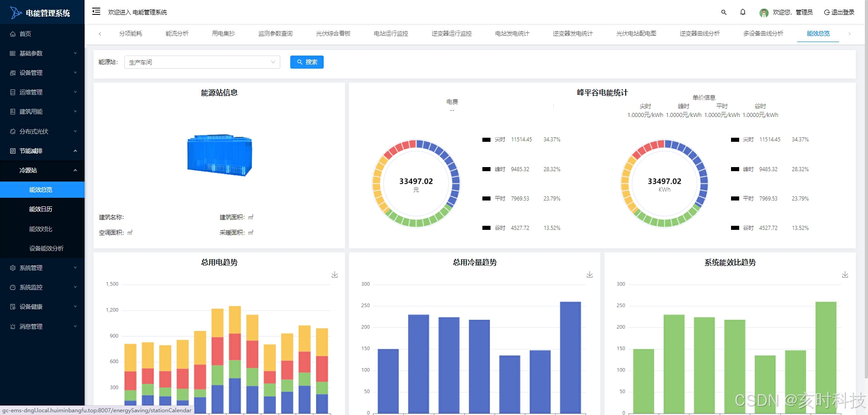868x415 pixels.
Task: Click the 搜索 search button
Action: point(307,62)
